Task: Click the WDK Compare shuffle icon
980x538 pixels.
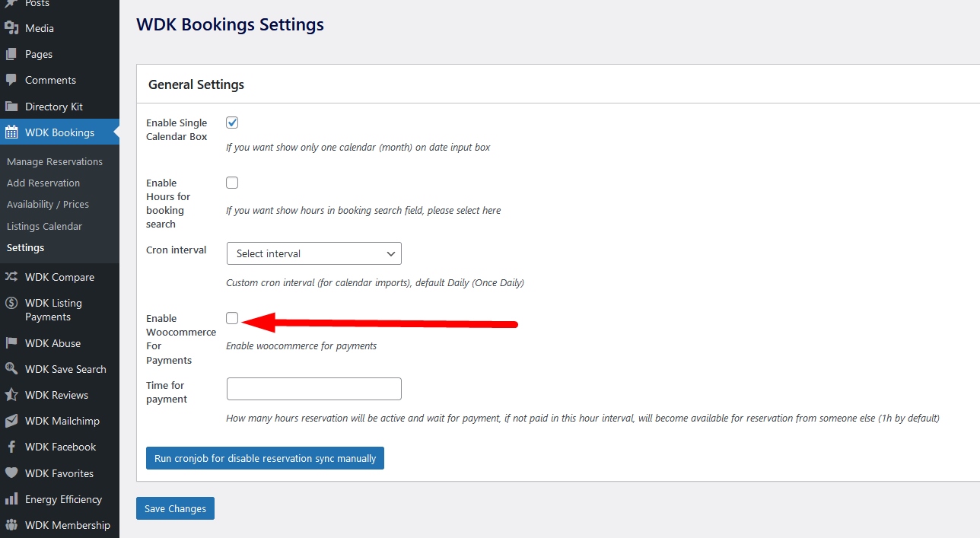Action: [x=11, y=277]
